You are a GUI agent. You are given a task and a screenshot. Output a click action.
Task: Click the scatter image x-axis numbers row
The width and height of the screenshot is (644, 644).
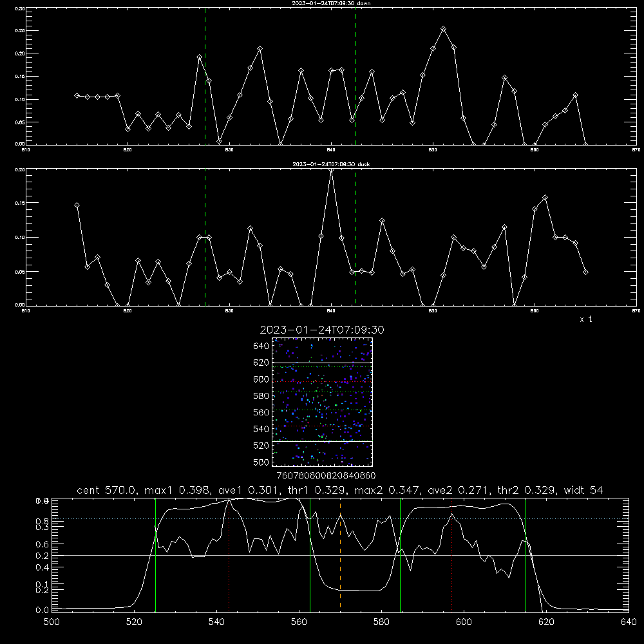[326, 476]
